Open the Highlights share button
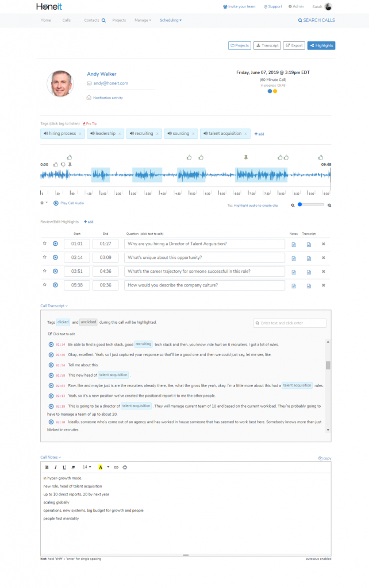369x588 pixels. pyautogui.click(x=321, y=45)
